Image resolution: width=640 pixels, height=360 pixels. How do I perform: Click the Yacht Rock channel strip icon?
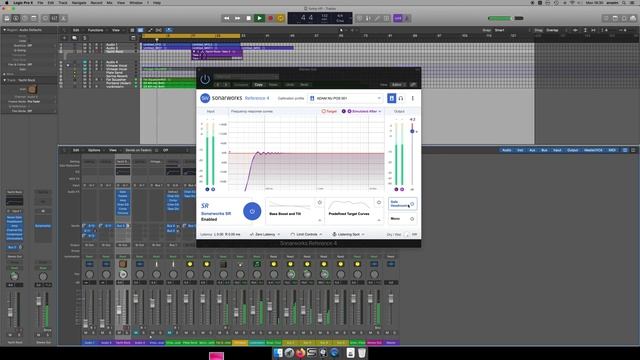pyautogui.click(x=122, y=264)
